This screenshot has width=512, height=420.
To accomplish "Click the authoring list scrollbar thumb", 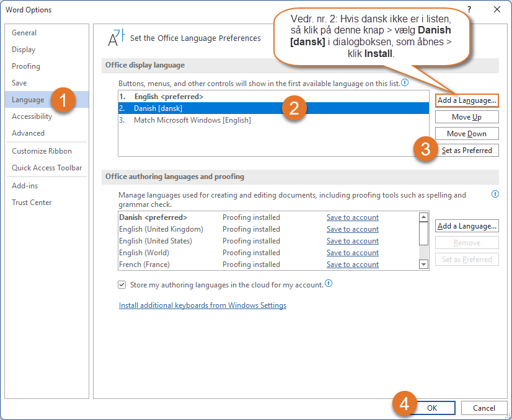I will coord(423,234).
